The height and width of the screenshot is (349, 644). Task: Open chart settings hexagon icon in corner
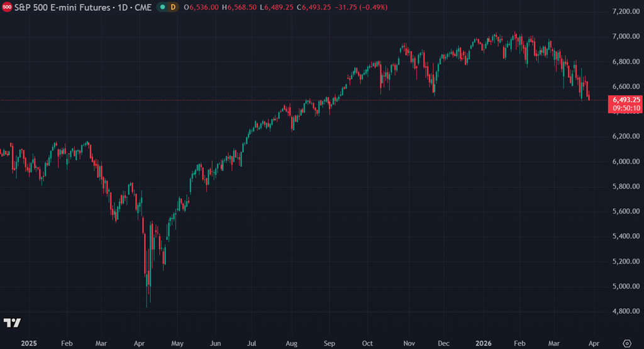[626, 343]
